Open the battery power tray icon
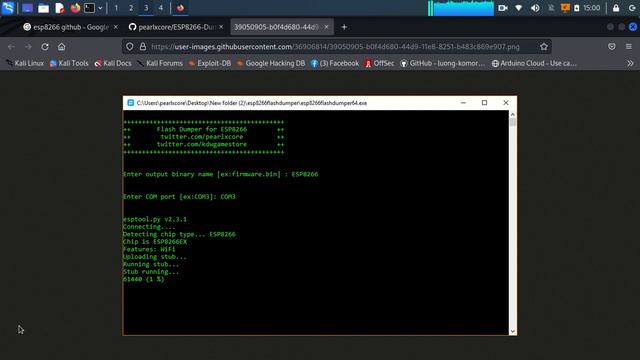This screenshot has width=640, height=360. [x=577, y=8]
